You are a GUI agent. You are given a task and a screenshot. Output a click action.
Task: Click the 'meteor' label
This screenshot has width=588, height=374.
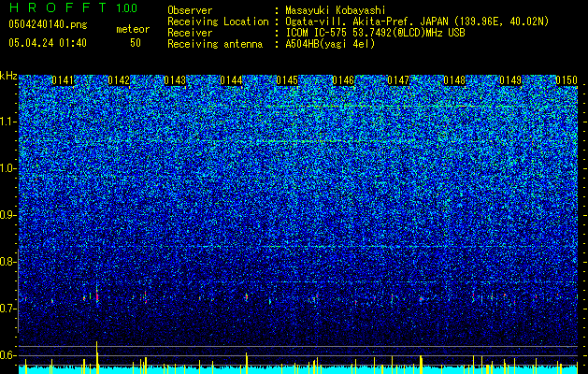[133, 29]
